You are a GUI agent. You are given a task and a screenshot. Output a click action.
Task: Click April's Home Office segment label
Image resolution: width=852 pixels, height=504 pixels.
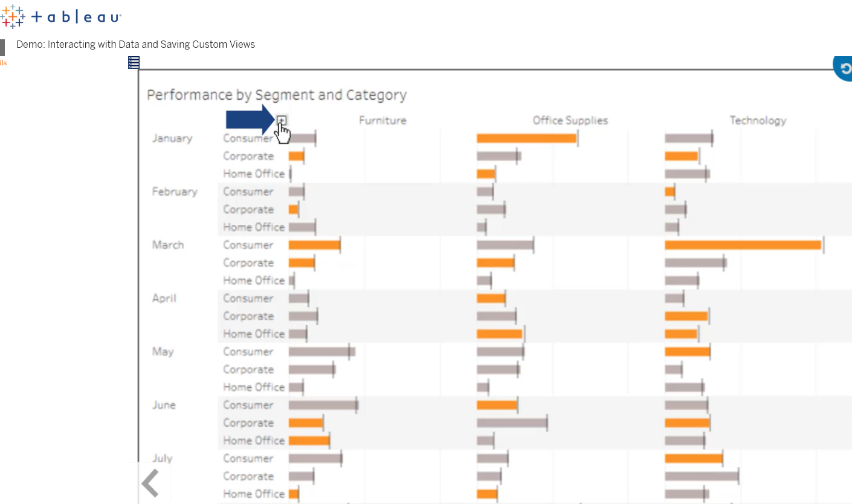click(254, 334)
